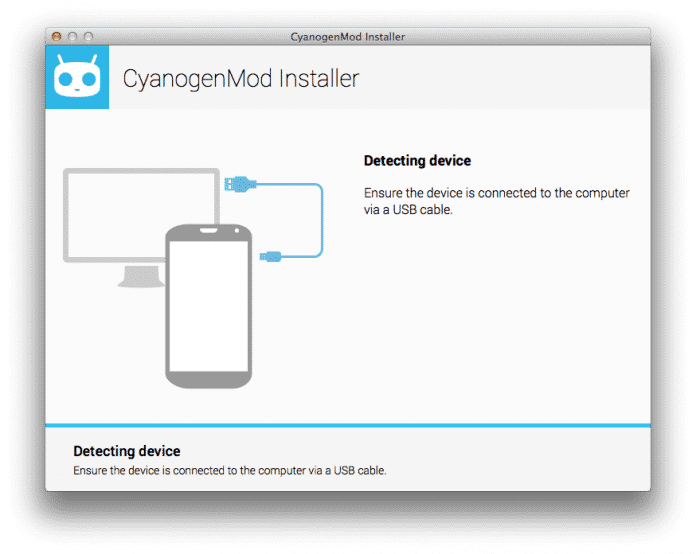
Task: Click the phone's front camera dot
Action: [x=237, y=234]
